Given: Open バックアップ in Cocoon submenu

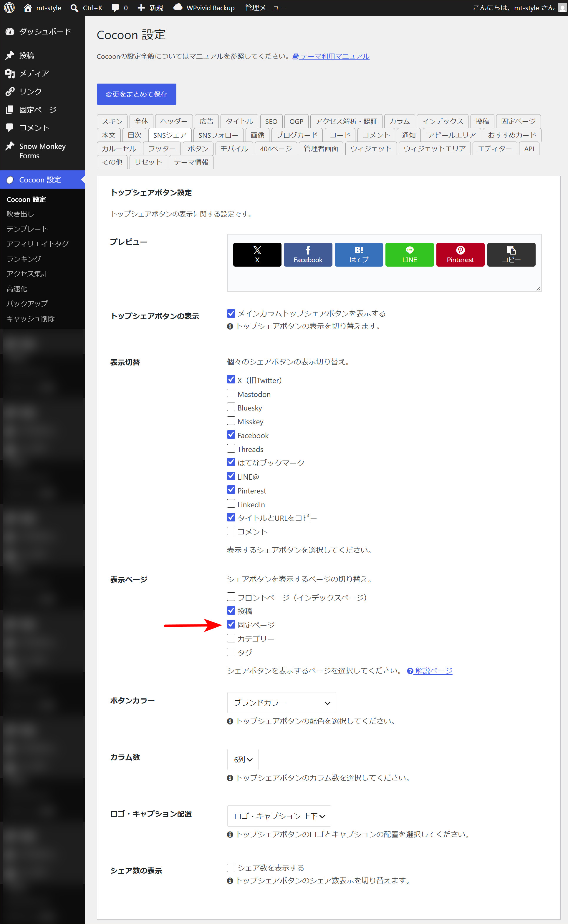Looking at the screenshot, I should [27, 304].
